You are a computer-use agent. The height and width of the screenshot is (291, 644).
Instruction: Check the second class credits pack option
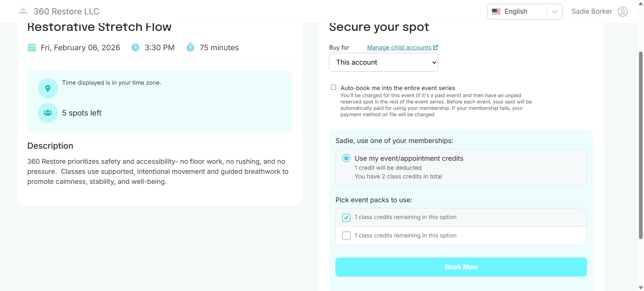coord(346,235)
